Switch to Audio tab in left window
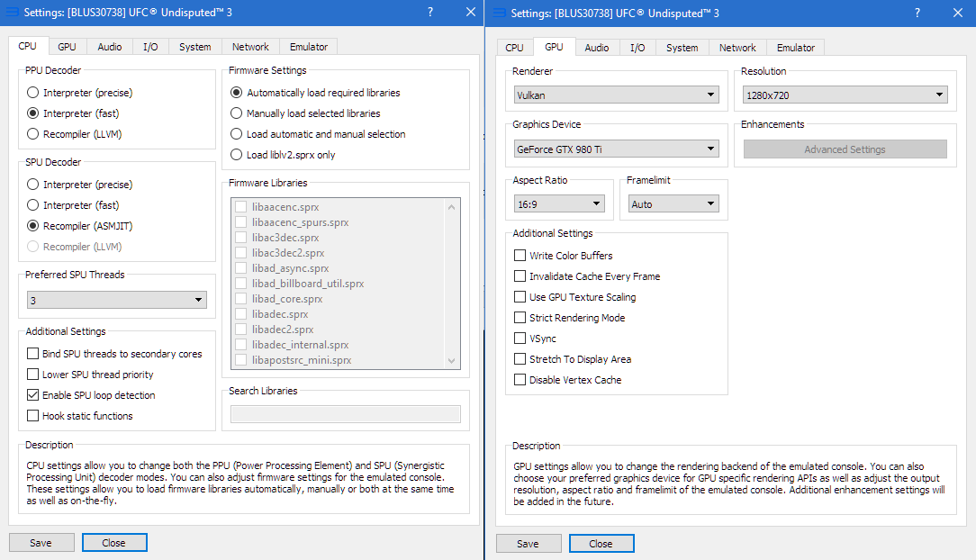The image size is (976, 560). pos(110,47)
